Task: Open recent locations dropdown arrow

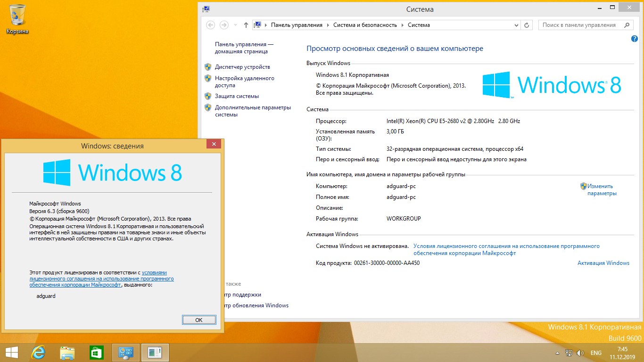Action: point(234,25)
